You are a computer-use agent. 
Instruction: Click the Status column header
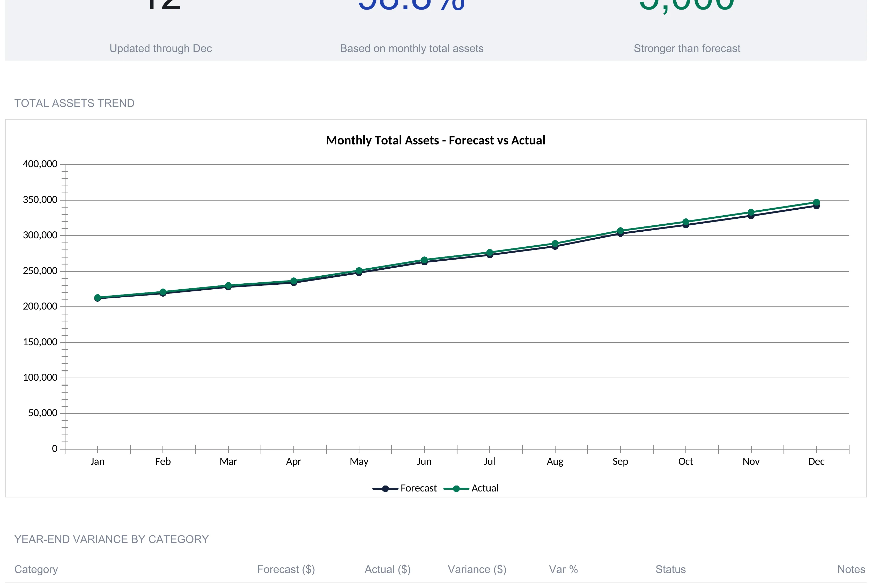coord(670,570)
